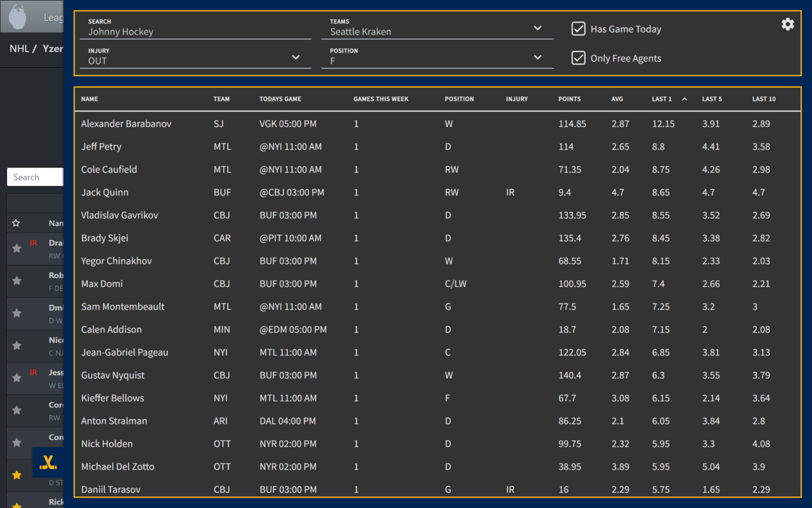This screenshot has width=812, height=508.
Task: Select player Daniil Tarasov
Action: [111, 490]
